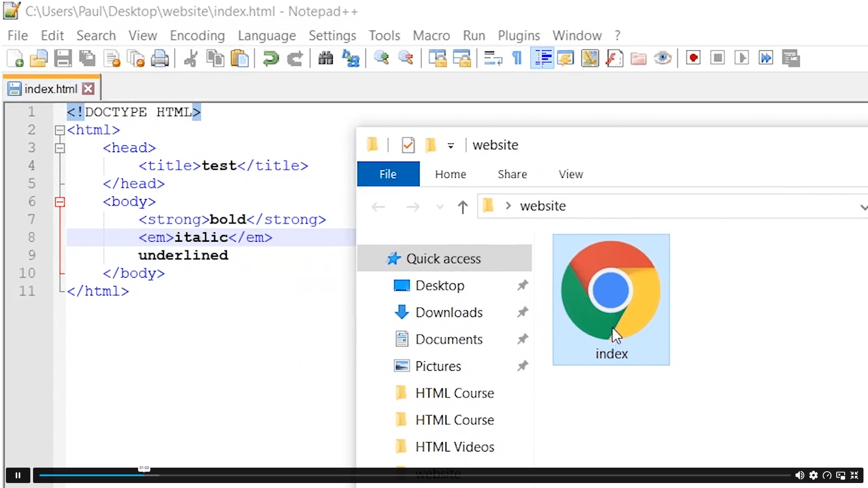Click the Cut scissors icon
Screen dimensions: 868x488
tap(191, 58)
